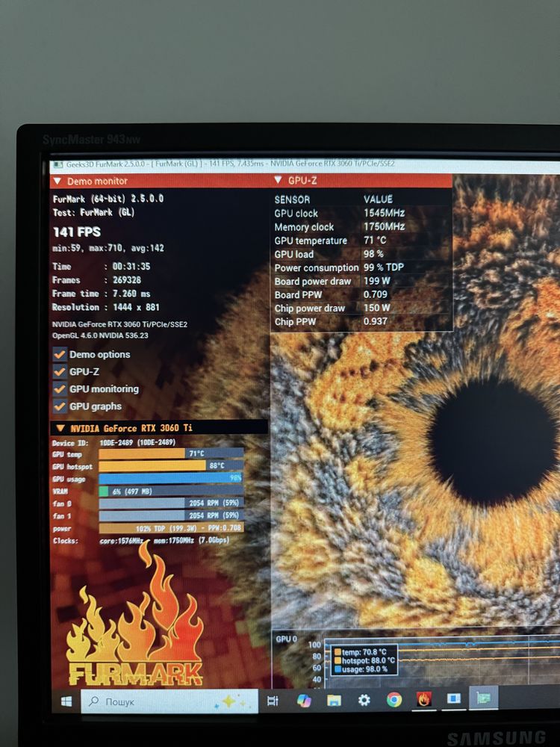
Task: Click the Chip PPW 0.937 row
Action: point(361,321)
